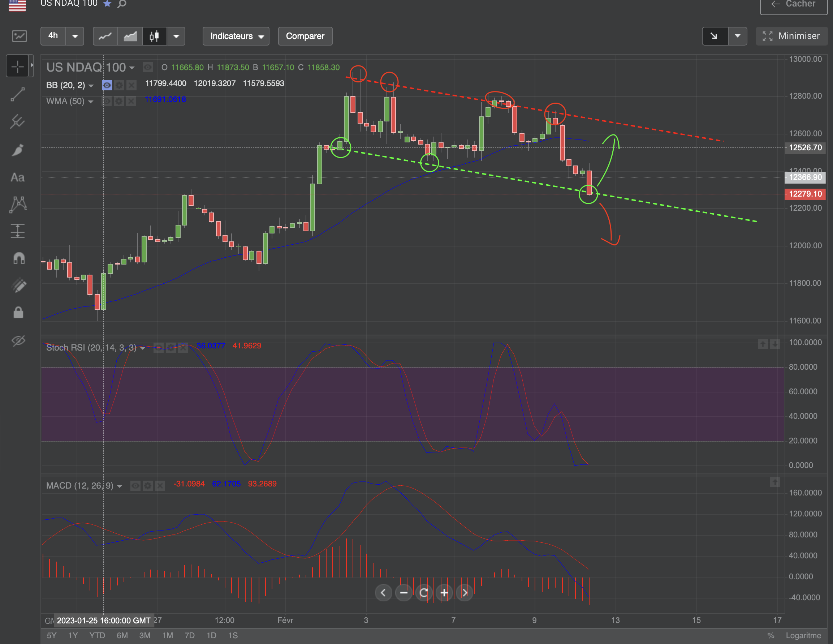
Task: Open the 4h timeframe dropdown arrow
Action: coord(75,36)
